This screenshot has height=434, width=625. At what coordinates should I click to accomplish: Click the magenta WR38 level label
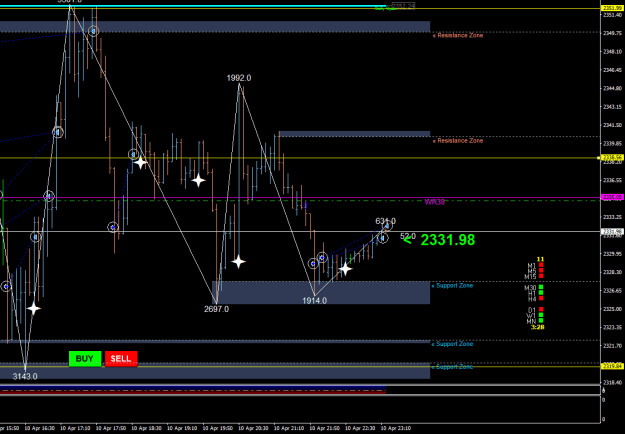tap(434, 202)
